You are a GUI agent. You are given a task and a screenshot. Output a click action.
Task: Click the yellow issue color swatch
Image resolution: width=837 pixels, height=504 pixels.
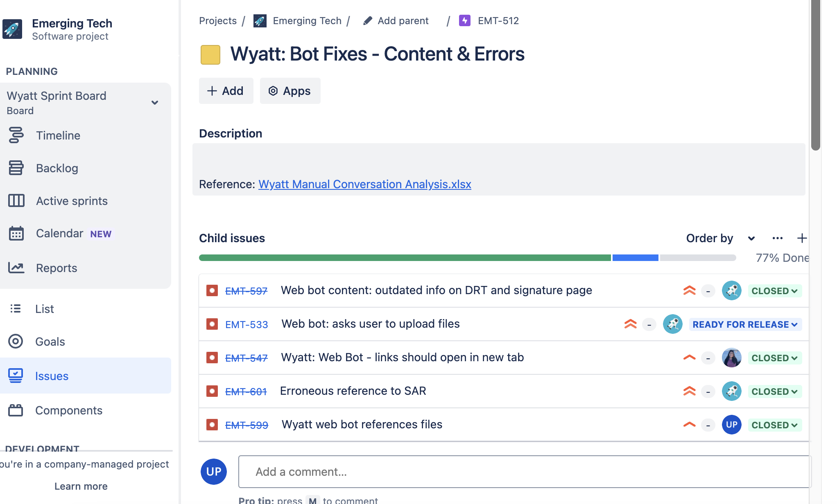click(x=210, y=54)
